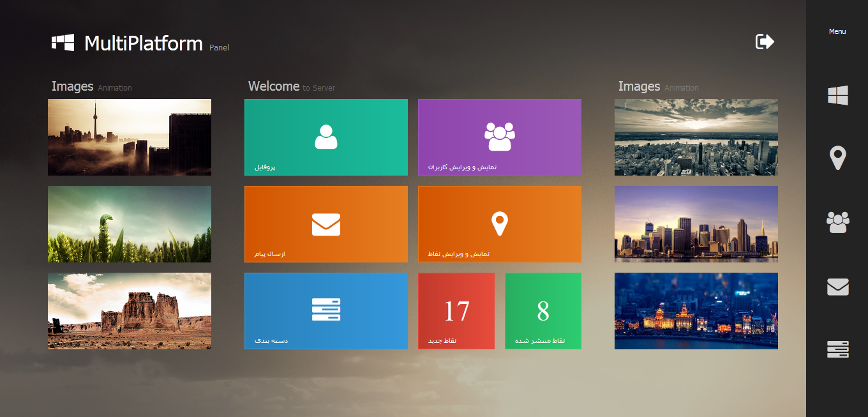Select the desert rock formation thumbnail
The image size is (868, 417).
click(x=130, y=311)
